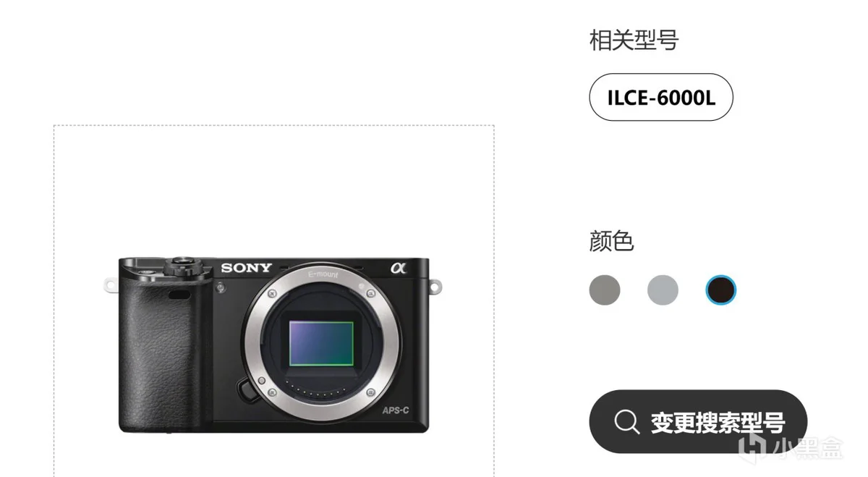
Task: Click the 颜色 heading label
Action: pyautogui.click(x=612, y=241)
